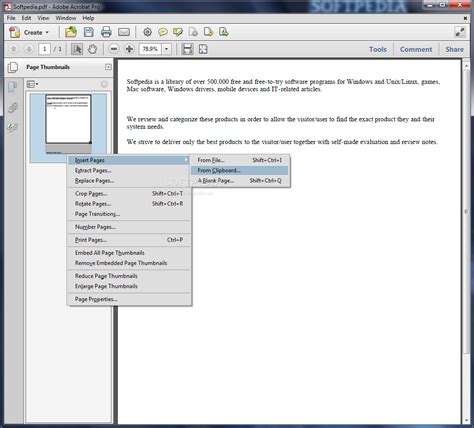Choose From File... in submenu
474x428 pixels.
tap(240, 160)
